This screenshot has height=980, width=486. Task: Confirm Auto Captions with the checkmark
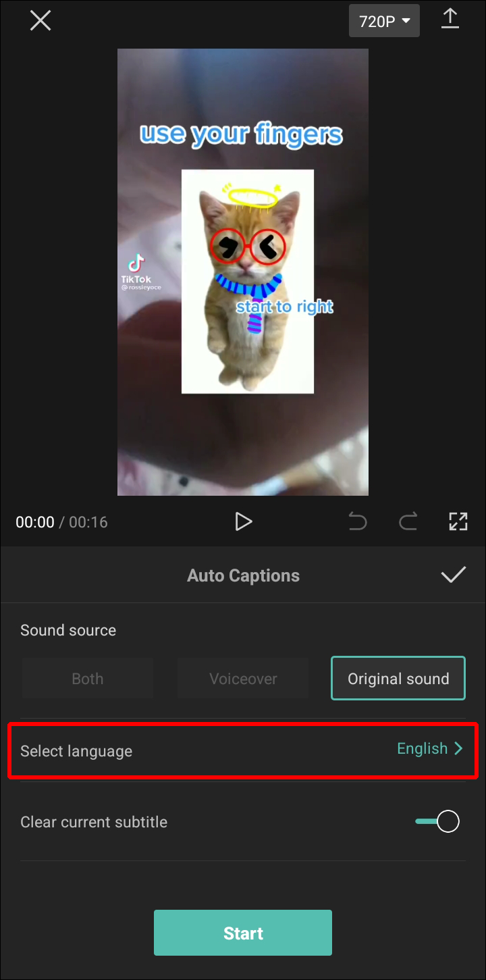click(454, 575)
